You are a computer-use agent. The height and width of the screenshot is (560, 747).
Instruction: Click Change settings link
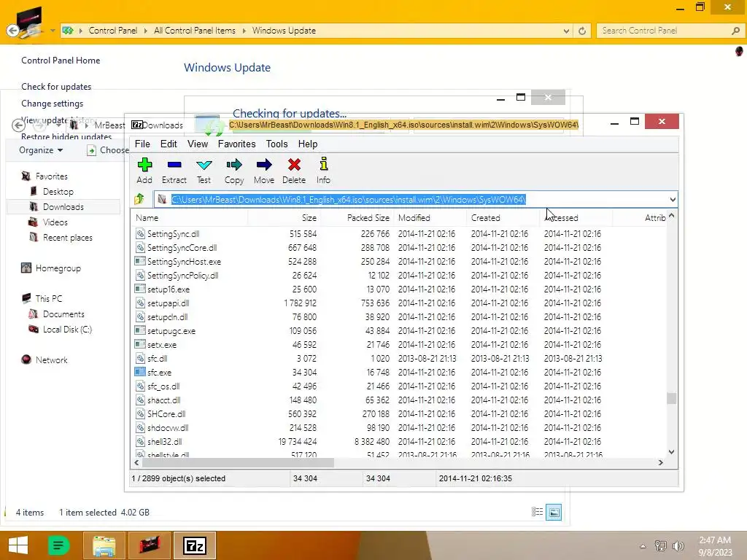pyautogui.click(x=52, y=104)
